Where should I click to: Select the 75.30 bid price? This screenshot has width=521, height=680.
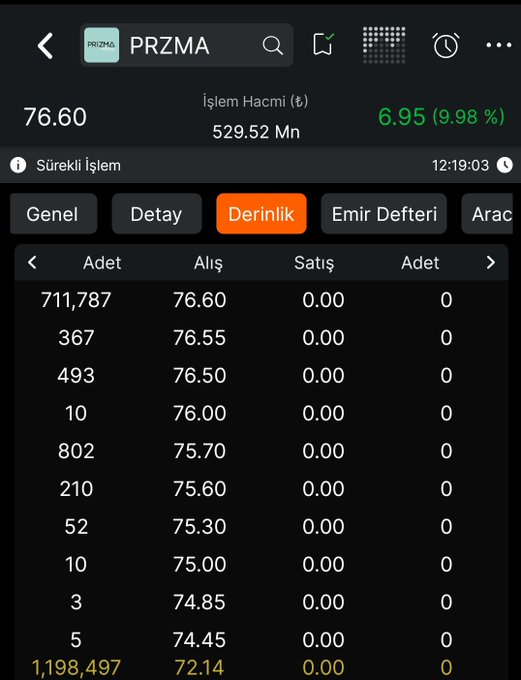pyautogui.click(x=200, y=526)
